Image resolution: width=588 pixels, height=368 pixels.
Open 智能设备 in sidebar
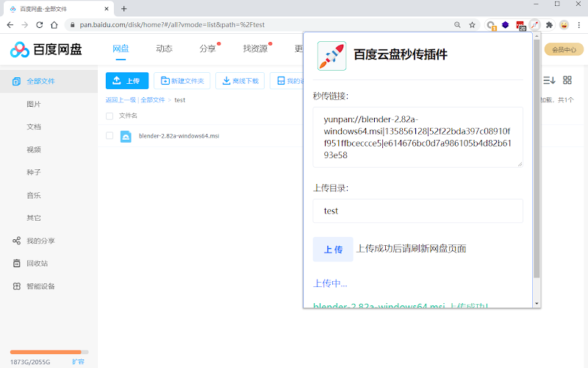[40, 286]
